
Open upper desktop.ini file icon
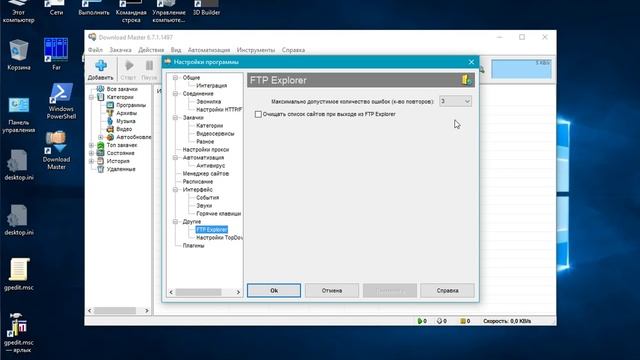click(18, 160)
